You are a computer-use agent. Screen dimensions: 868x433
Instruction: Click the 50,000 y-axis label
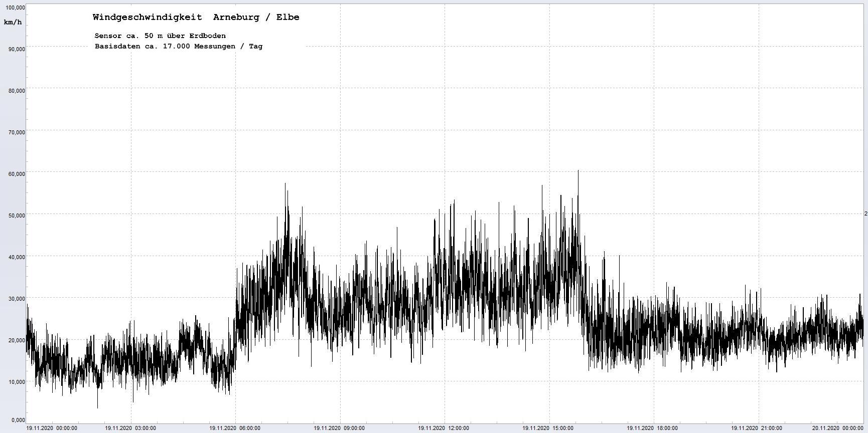tap(15, 215)
